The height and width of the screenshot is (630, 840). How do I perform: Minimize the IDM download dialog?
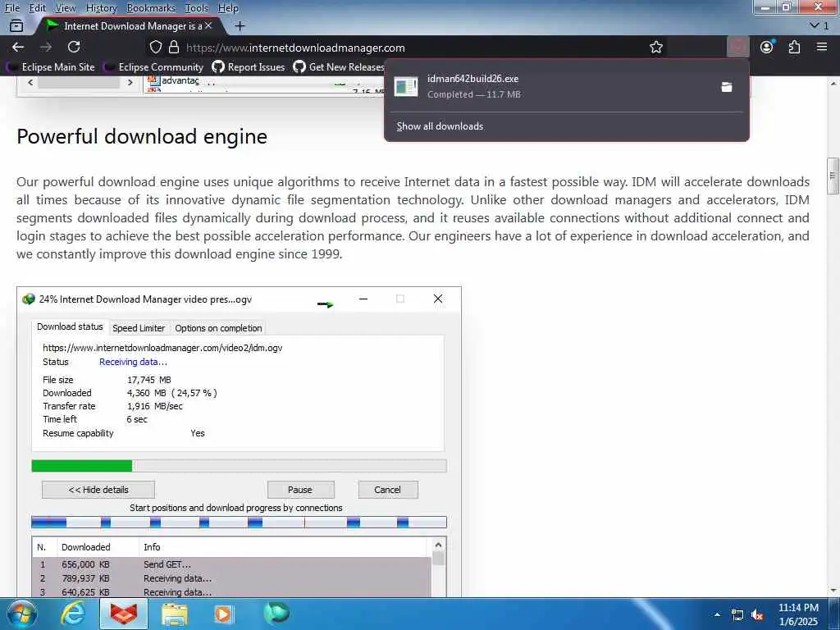pyautogui.click(x=363, y=299)
